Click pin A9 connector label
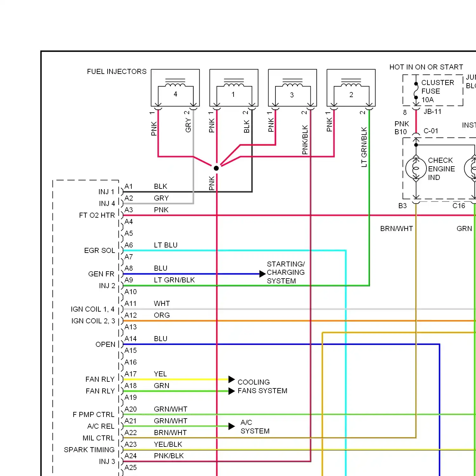The width and height of the screenshot is (476, 476). pos(129,280)
